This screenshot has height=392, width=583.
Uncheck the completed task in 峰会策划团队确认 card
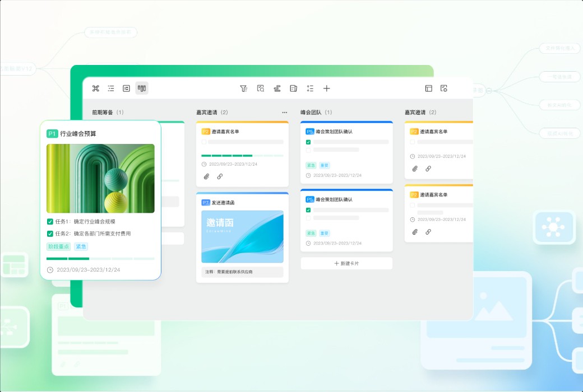coord(309,142)
